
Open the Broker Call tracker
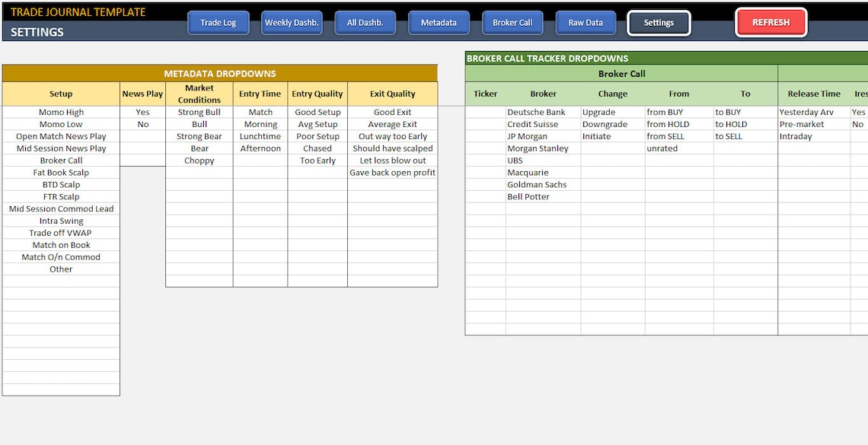point(512,23)
